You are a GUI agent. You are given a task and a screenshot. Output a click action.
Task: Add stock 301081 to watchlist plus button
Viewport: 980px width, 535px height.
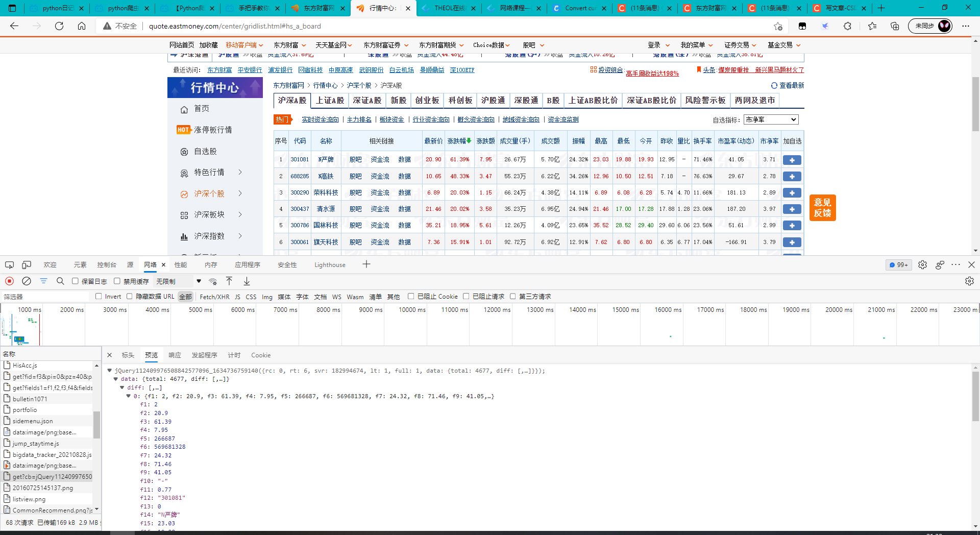click(792, 160)
